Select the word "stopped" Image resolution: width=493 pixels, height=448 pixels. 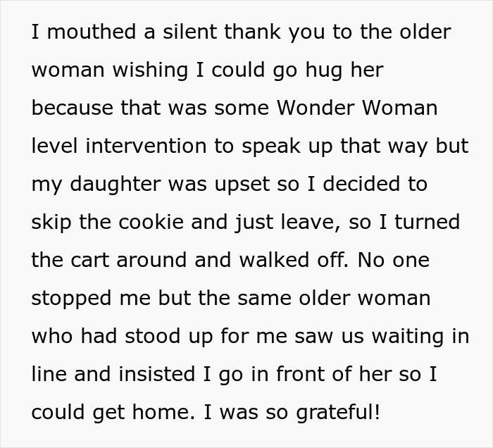point(71,299)
